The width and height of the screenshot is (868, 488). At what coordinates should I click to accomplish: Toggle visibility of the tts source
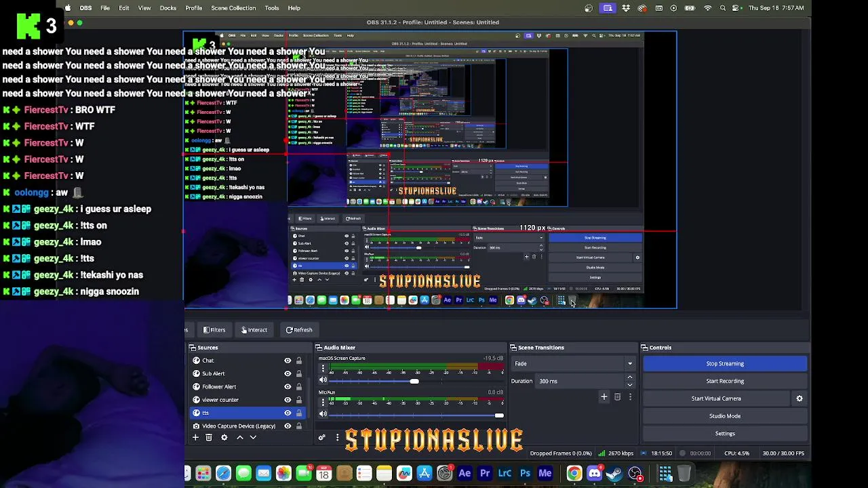[288, 413]
